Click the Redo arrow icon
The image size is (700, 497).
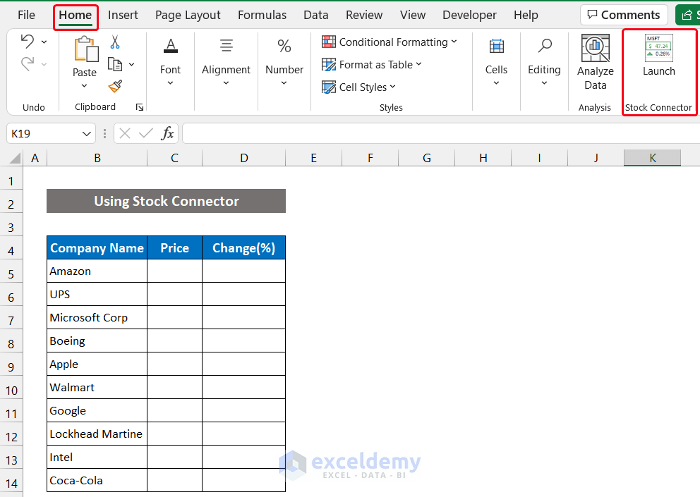click(x=27, y=64)
